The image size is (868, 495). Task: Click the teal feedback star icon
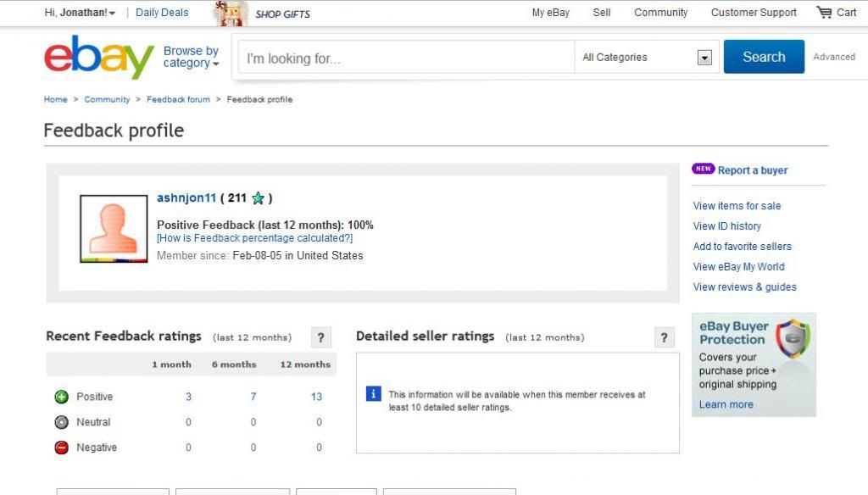point(258,198)
